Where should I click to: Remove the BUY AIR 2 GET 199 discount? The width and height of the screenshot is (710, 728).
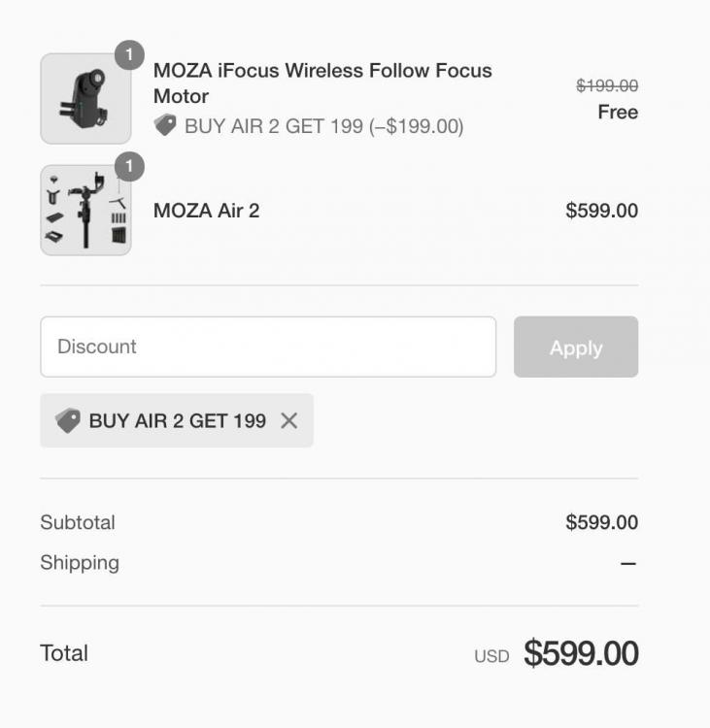coord(288,420)
